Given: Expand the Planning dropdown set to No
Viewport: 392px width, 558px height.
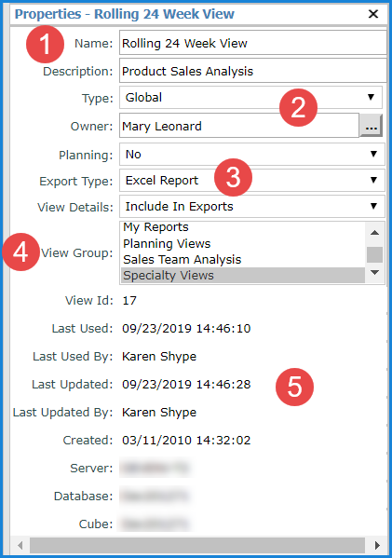Looking at the screenshot, I should point(252,154).
